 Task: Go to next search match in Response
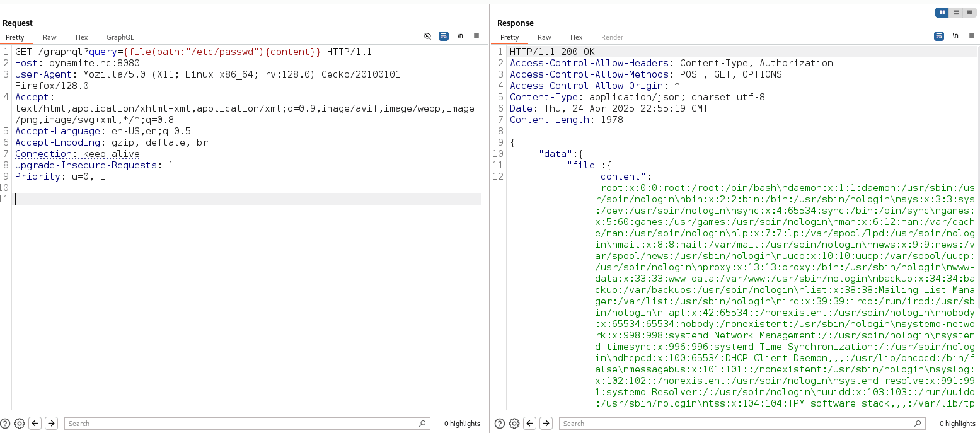tap(546, 424)
